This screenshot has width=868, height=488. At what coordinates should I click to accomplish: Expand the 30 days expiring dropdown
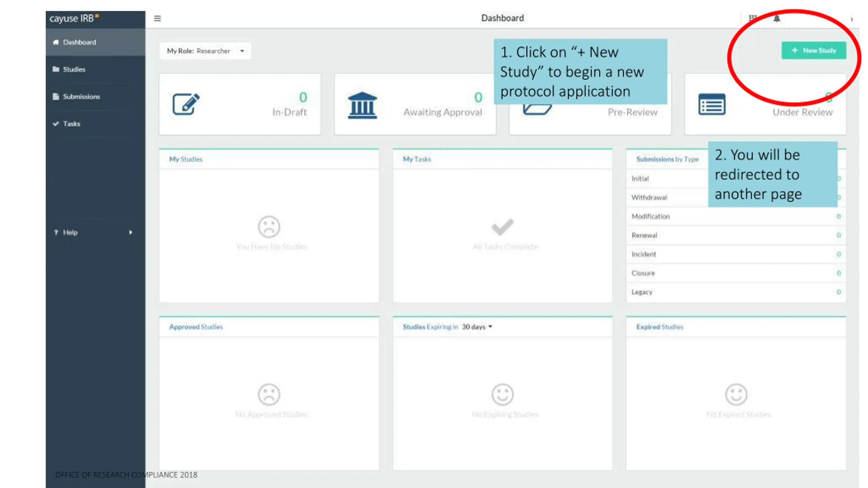click(477, 327)
